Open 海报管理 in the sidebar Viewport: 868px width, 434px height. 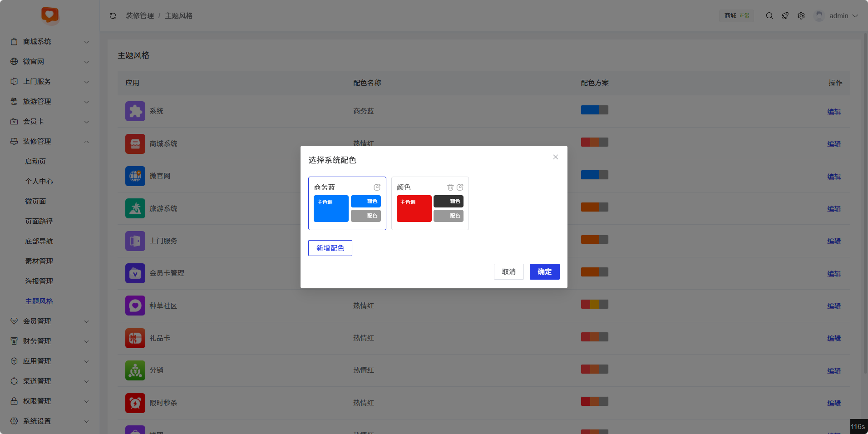click(x=39, y=281)
